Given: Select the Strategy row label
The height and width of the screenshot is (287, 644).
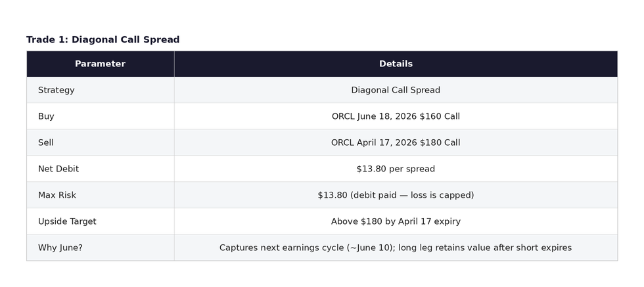Looking at the screenshot, I should 56,90.
